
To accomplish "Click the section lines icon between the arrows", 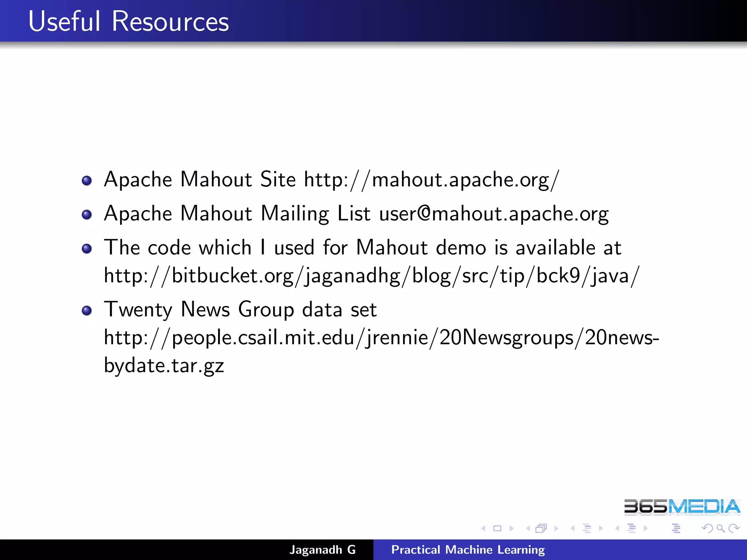I will [x=631, y=528].
